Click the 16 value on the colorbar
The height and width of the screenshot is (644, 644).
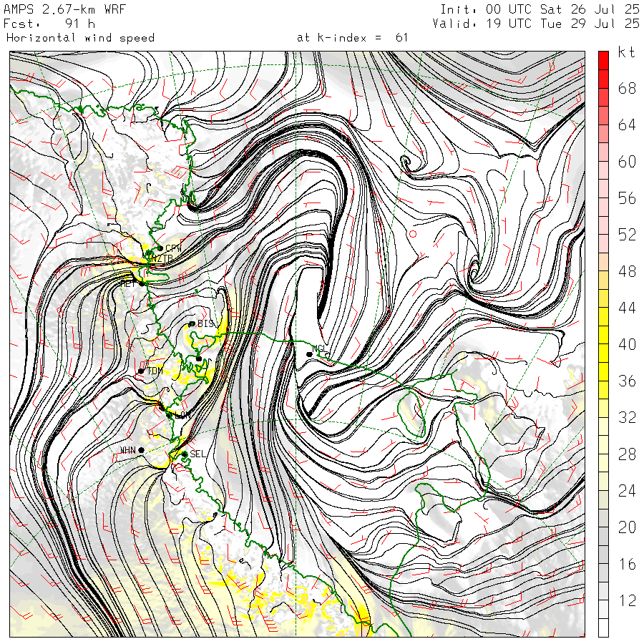tap(627, 565)
